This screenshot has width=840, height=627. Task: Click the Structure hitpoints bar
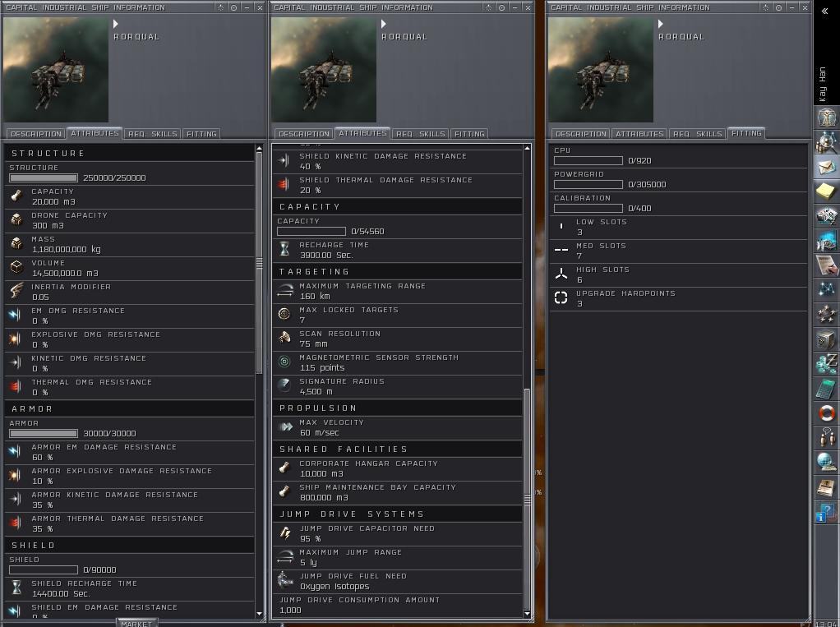point(44,177)
